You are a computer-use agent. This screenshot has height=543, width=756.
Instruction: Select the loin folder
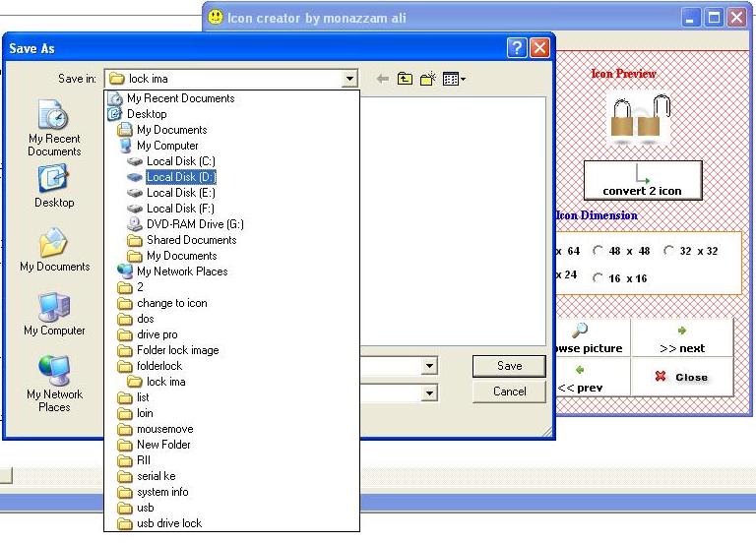(232, 413)
